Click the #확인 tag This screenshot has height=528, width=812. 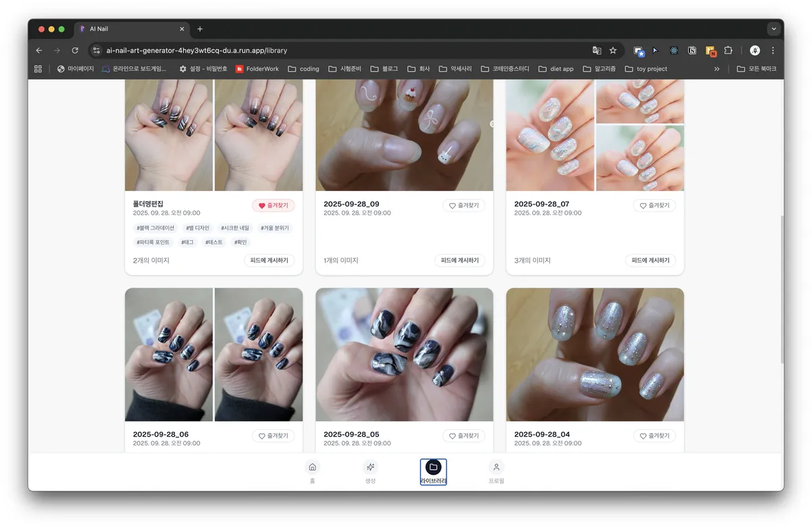click(240, 242)
